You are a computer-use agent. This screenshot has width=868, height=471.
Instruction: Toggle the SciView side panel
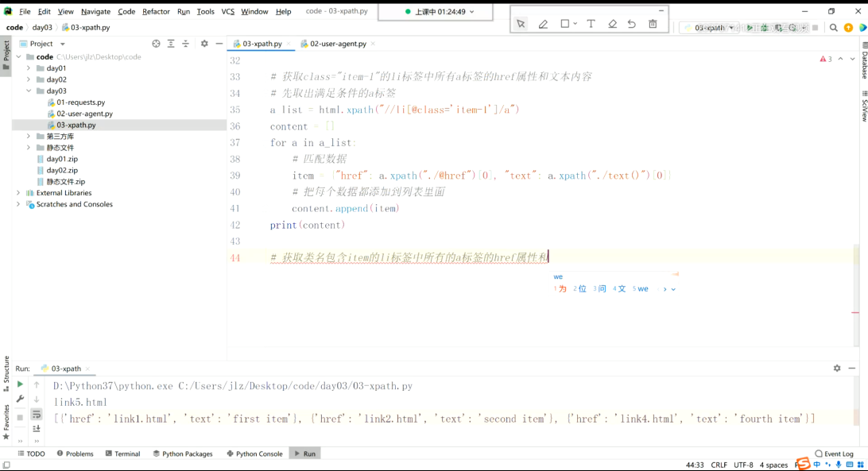tap(863, 106)
